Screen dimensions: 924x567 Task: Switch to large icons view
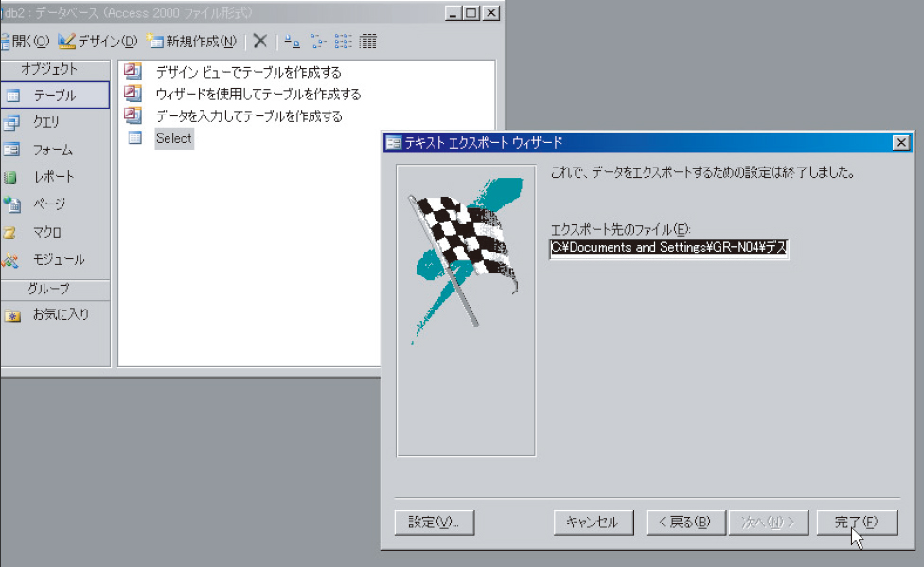tap(293, 42)
